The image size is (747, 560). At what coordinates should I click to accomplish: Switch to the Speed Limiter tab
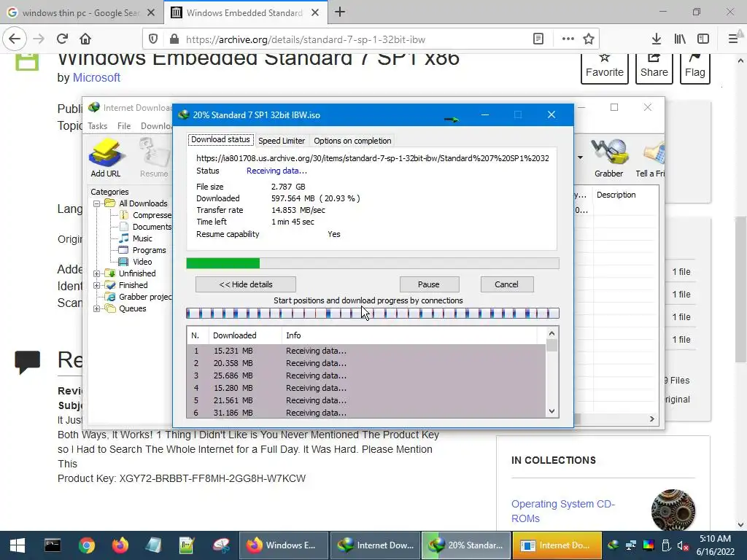[x=282, y=141]
